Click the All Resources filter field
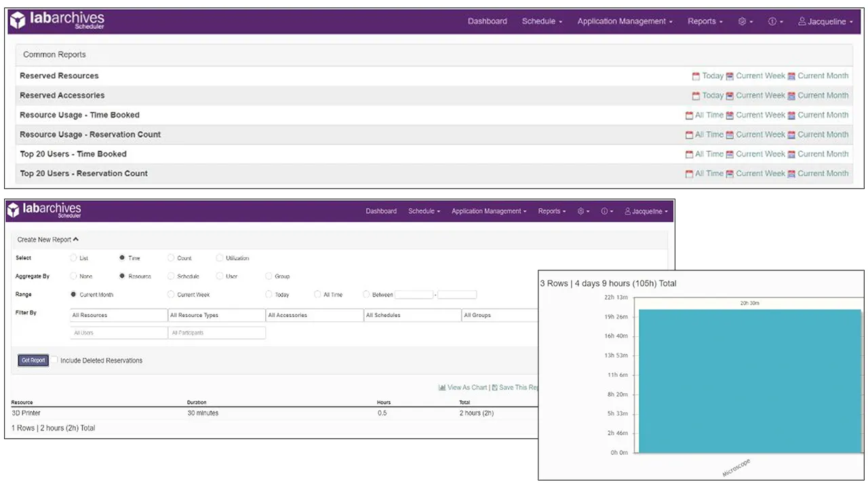 pos(119,315)
